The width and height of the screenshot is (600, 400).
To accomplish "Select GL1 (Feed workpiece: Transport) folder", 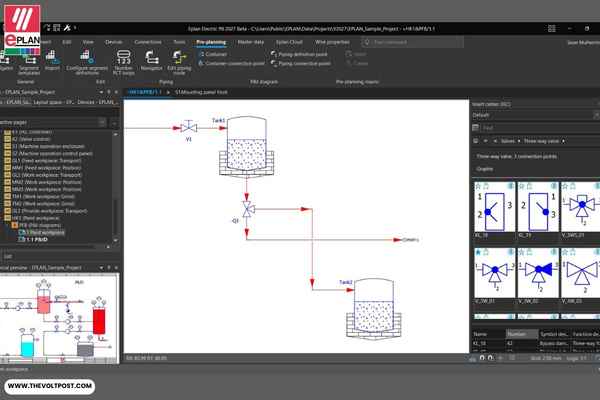I will click(46, 161).
